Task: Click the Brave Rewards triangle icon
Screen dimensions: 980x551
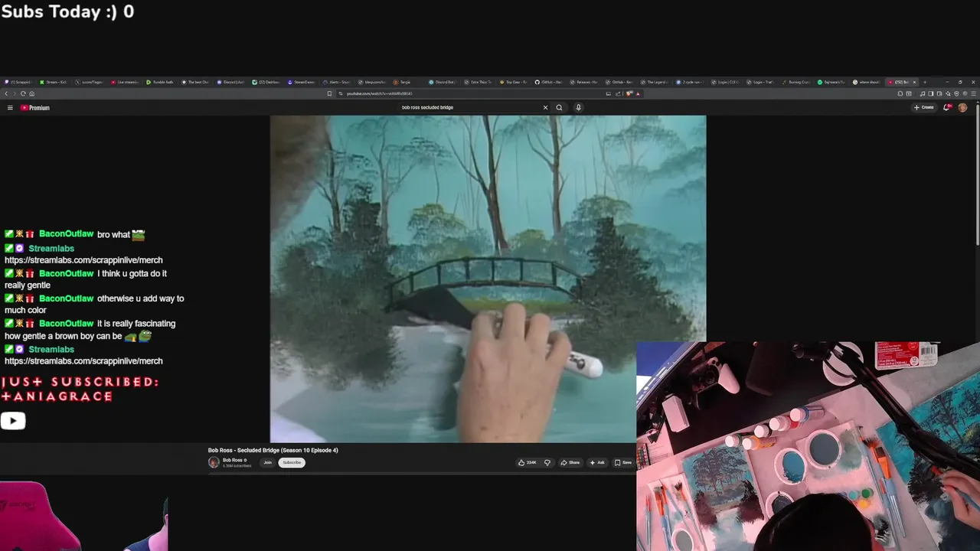Action: click(x=638, y=93)
